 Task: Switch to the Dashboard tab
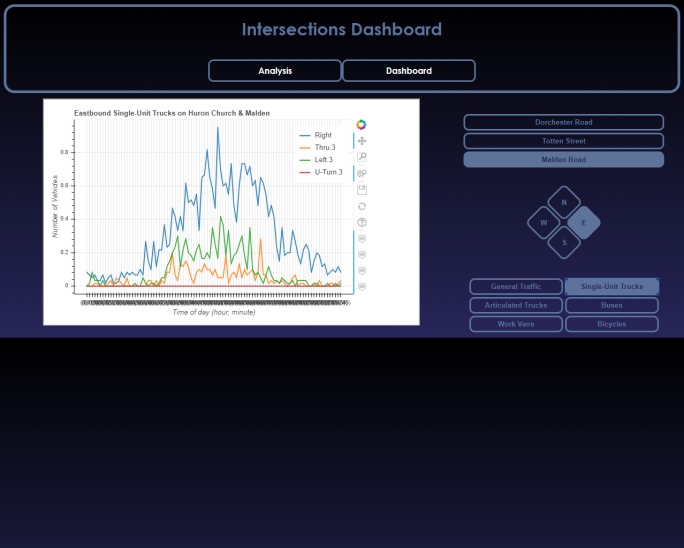(409, 71)
